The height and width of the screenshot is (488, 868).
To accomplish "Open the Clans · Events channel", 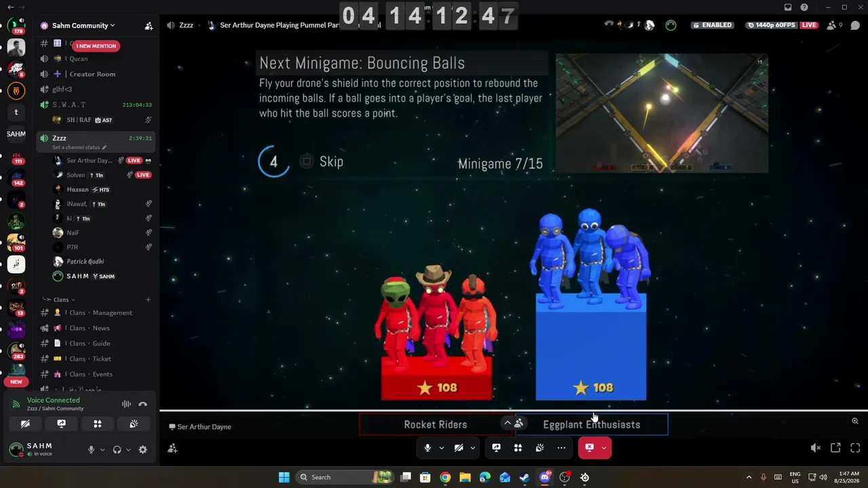I will [x=96, y=374].
